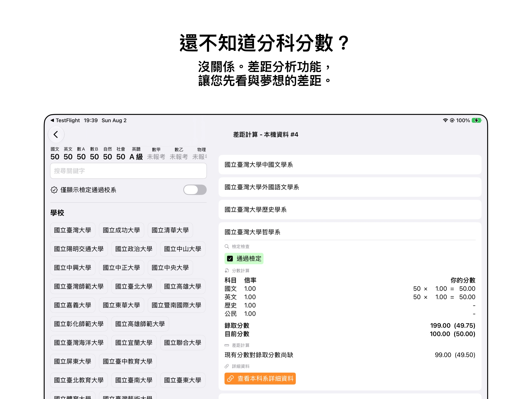This screenshot has width=532, height=399.
Task: Tap the shortfall value 99.00 (49.50)
Action: coord(455,355)
